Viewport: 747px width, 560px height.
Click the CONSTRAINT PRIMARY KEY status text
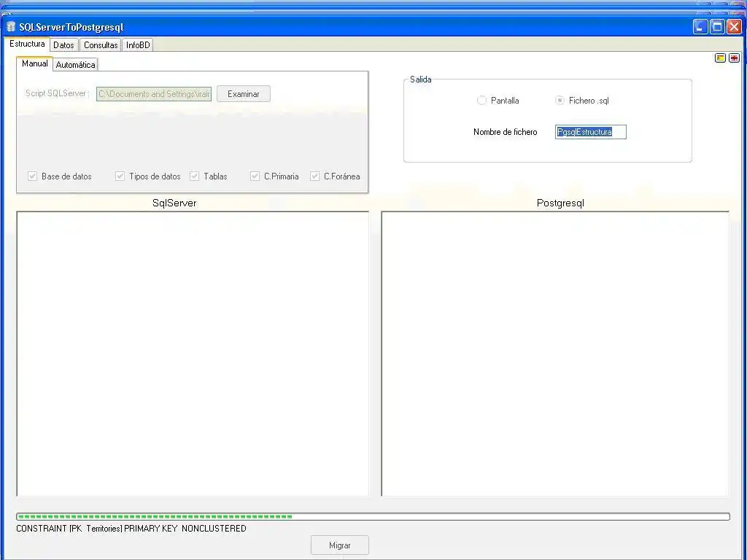(131, 529)
